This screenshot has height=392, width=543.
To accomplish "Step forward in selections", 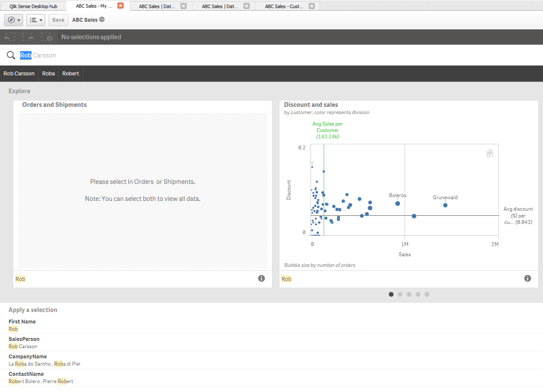I will pos(28,37).
